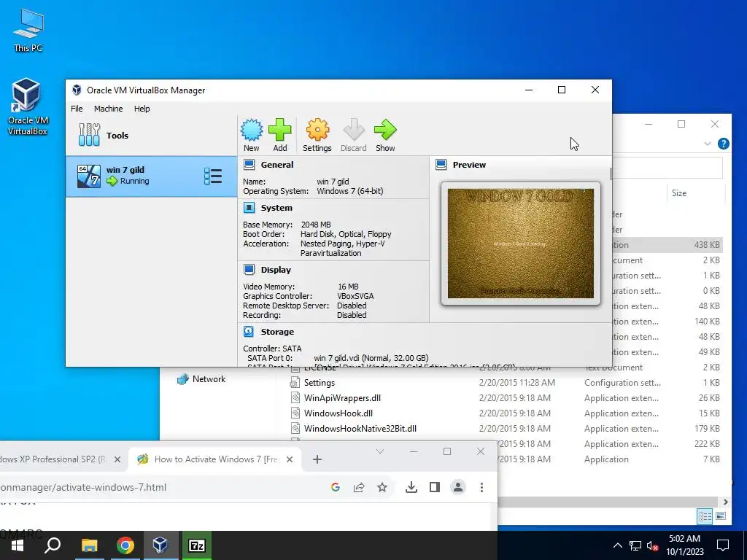747x560 pixels.
Task: Open File Explorer from taskbar
Action: pos(89,545)
